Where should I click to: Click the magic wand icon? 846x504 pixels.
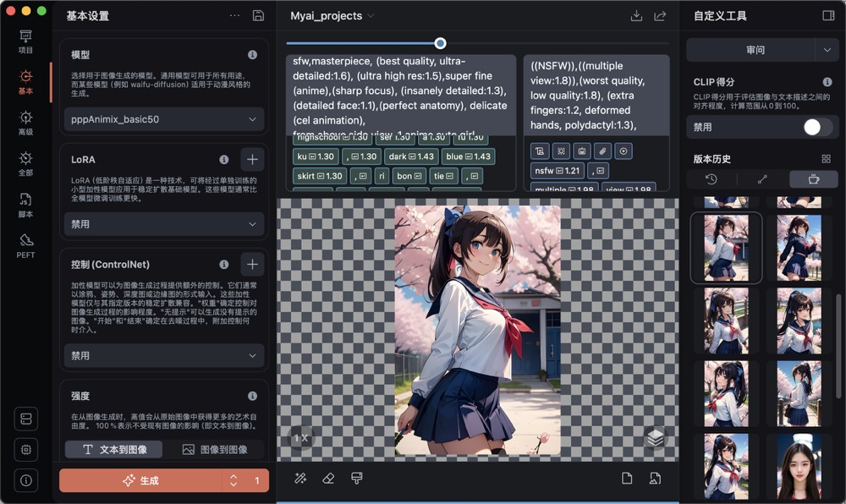300,479
